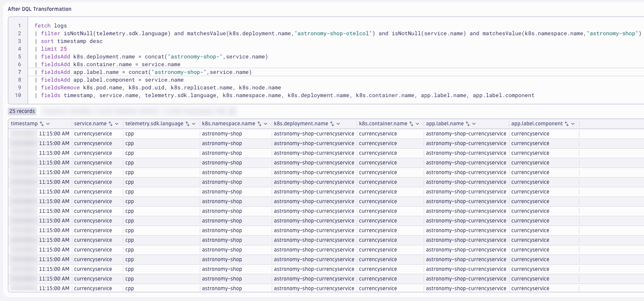The height and width of the screenshot is (301, 644).
Task: Sort table by timestamp column icon
Action: coord(42,124)
